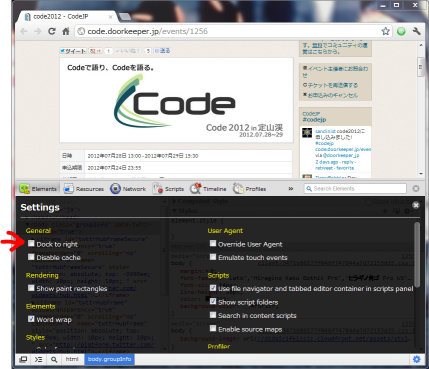429x369 pixels.
Task: Click the Code 2012 banner image
Action: point(176,100)
